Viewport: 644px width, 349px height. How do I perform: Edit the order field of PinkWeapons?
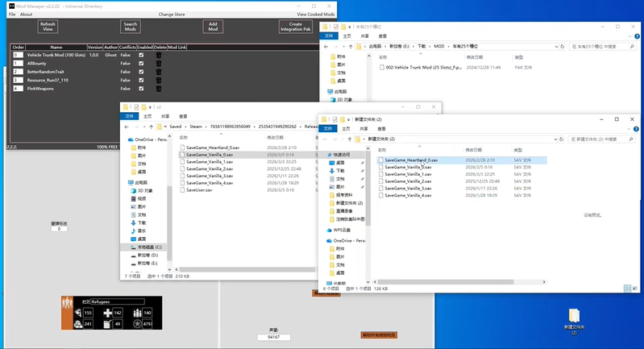point(18,89)
